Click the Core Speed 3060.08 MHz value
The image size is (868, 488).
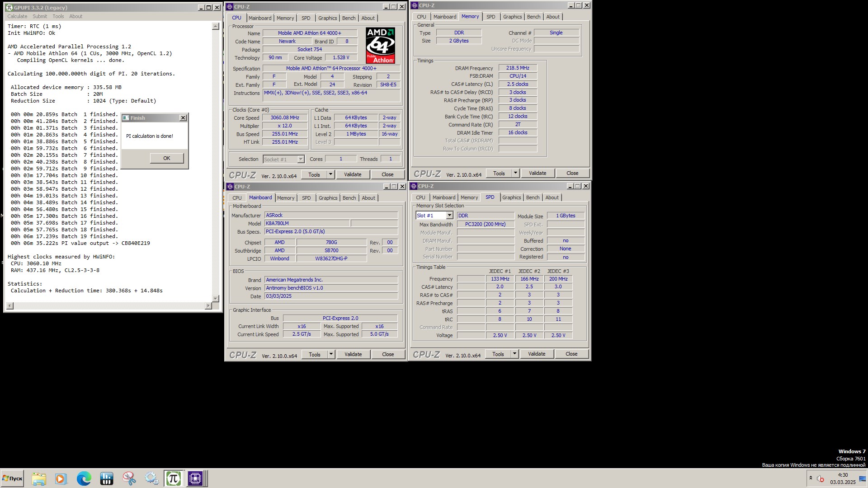285,117
